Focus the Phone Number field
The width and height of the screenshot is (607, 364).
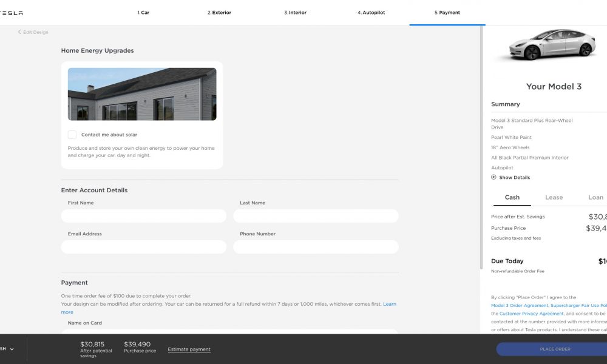[316, 247]
